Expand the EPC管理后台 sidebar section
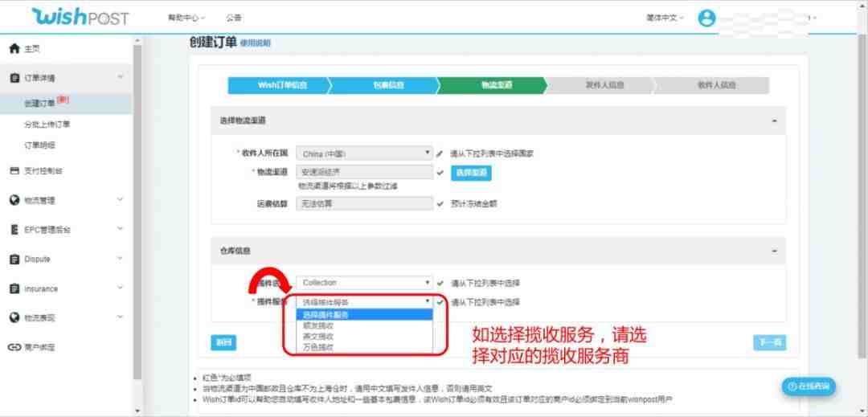Image resolution: width=868 pixels, height=417 pixels. (x=120, y=229)
